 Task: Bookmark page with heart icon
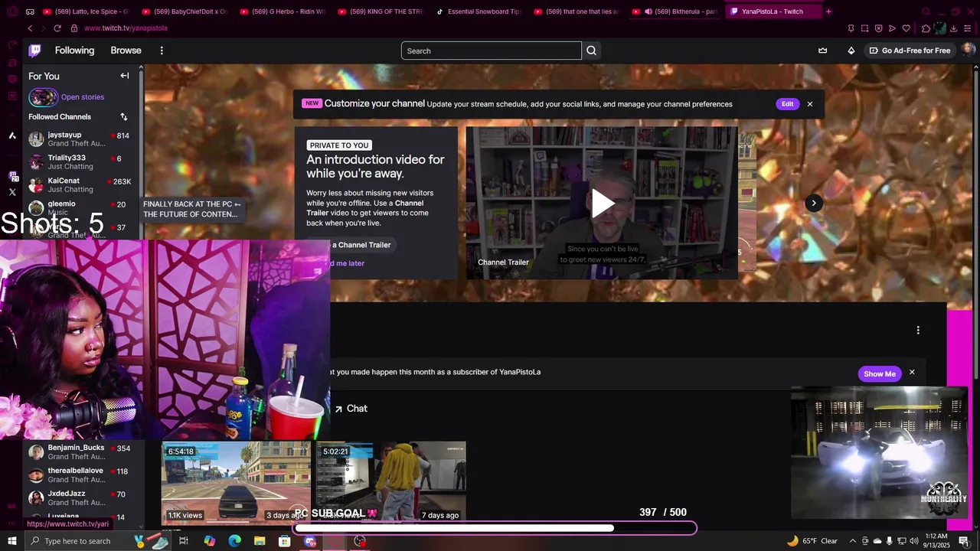point(906,28)
